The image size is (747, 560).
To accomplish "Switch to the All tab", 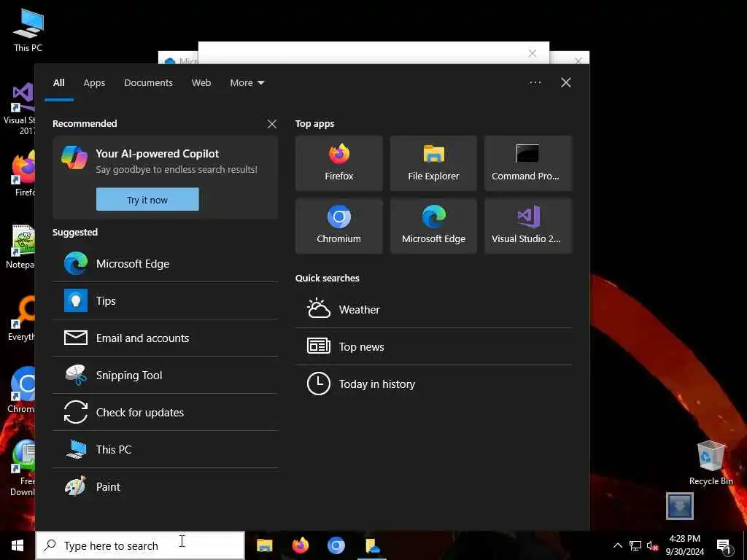I will [x=58, y=83].
